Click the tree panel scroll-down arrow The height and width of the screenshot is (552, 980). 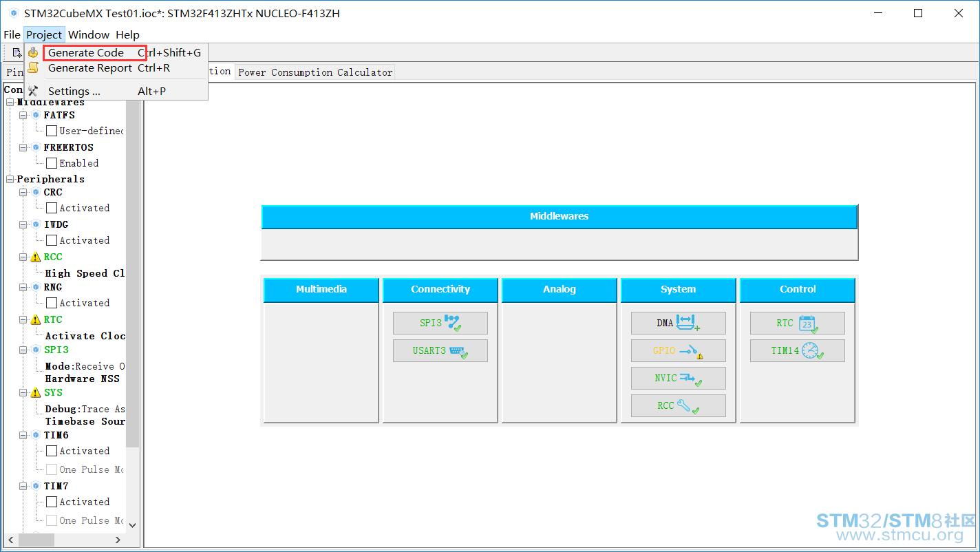[133, 524]
